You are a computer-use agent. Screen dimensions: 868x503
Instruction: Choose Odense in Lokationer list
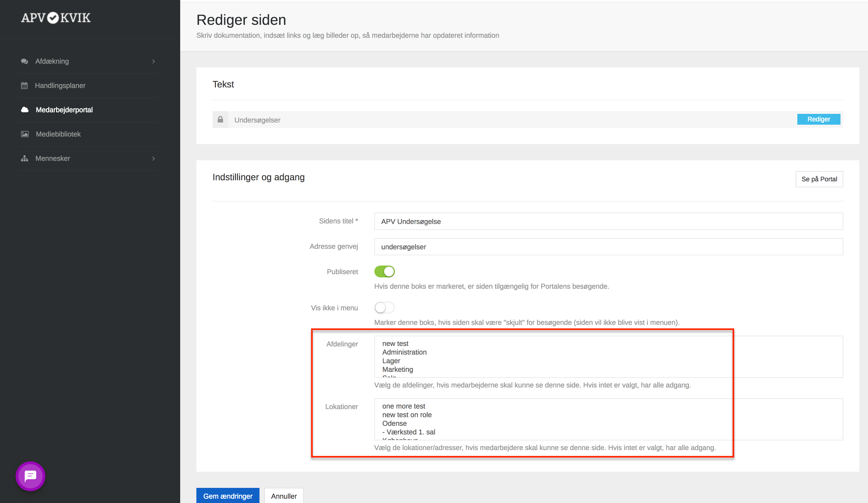pos(394,423)
